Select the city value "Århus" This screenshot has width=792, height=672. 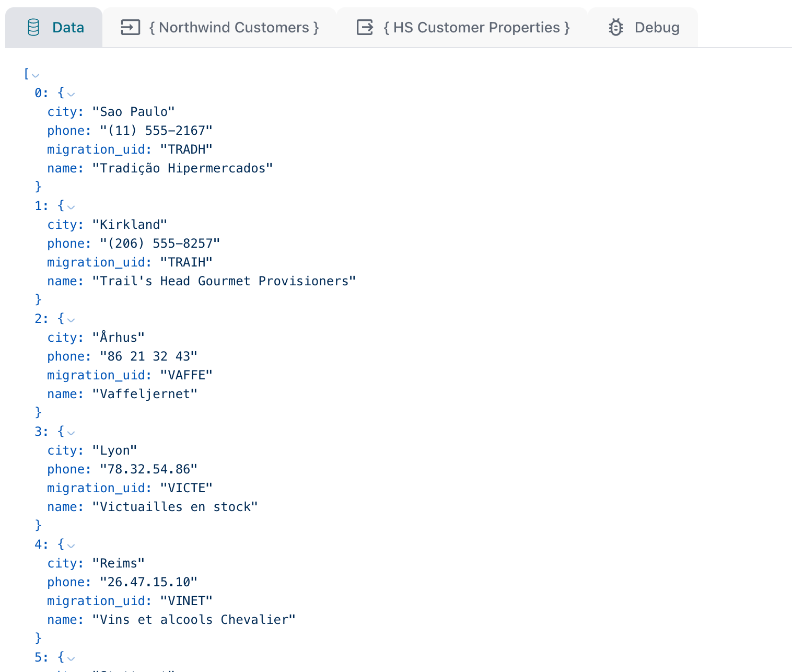119,338
